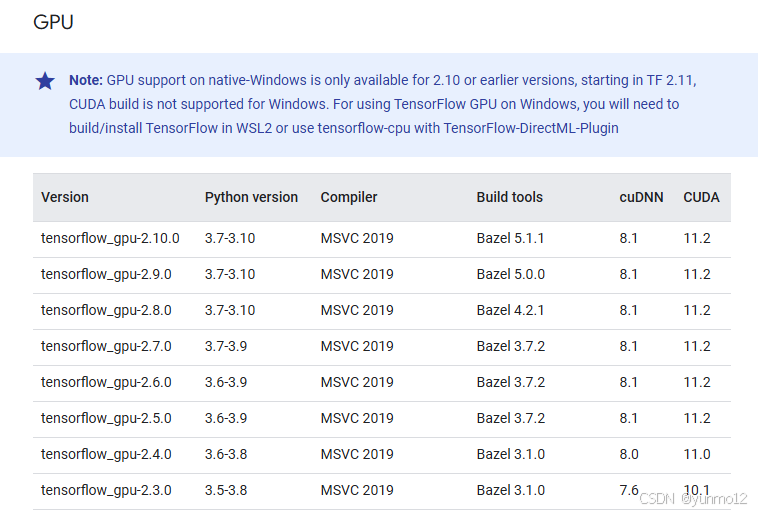Click the Version column header
The width and height of the screenshot is (758, 512).
tap(65, 197)
